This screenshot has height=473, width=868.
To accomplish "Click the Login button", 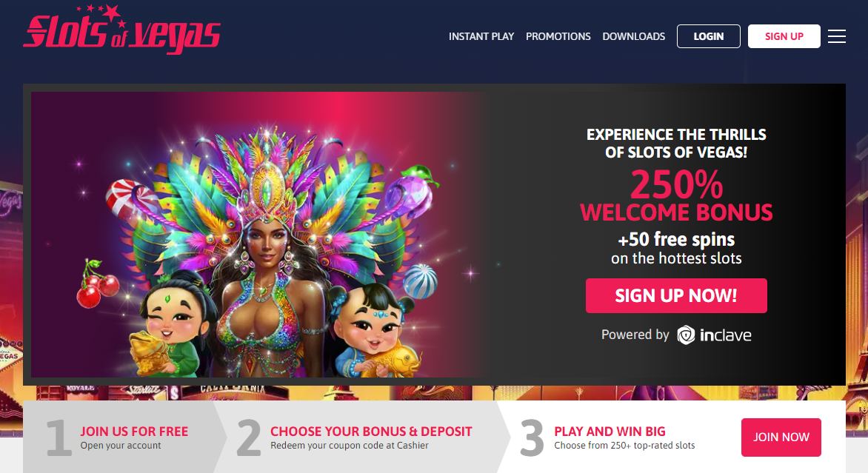I will [x=709, y=36].
